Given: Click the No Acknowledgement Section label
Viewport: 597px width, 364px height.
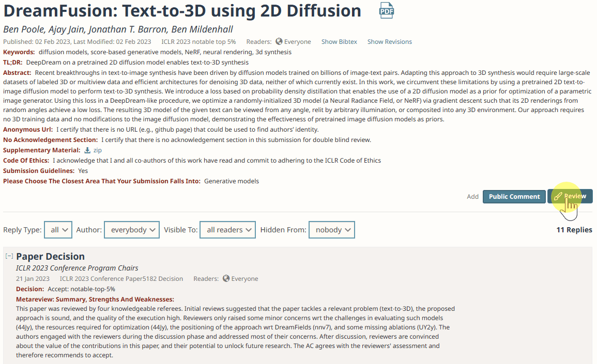Looking at the screenshot, I should point(50,140).
